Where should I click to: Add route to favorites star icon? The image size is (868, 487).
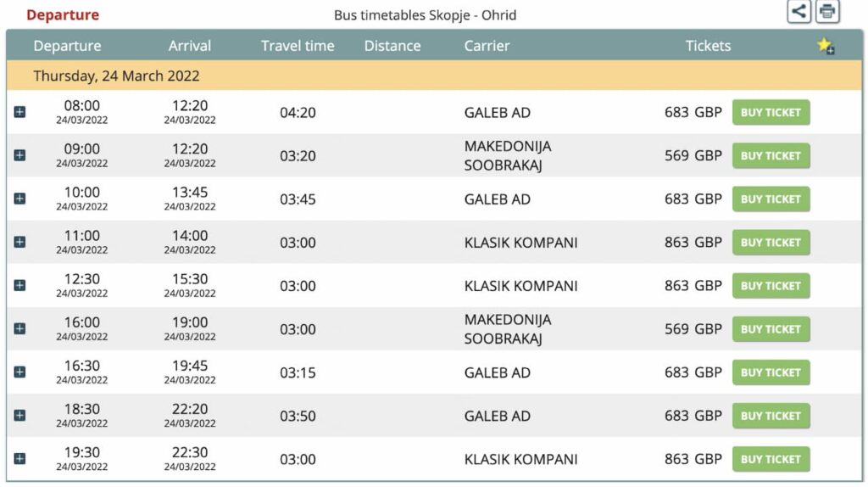pyautogui.click(x=826, y=46)
